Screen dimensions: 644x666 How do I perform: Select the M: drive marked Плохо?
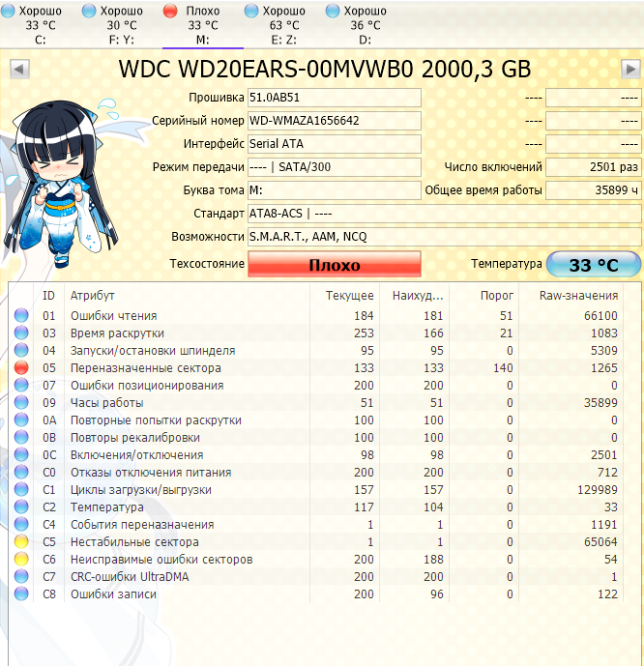[x=203, y=25]
